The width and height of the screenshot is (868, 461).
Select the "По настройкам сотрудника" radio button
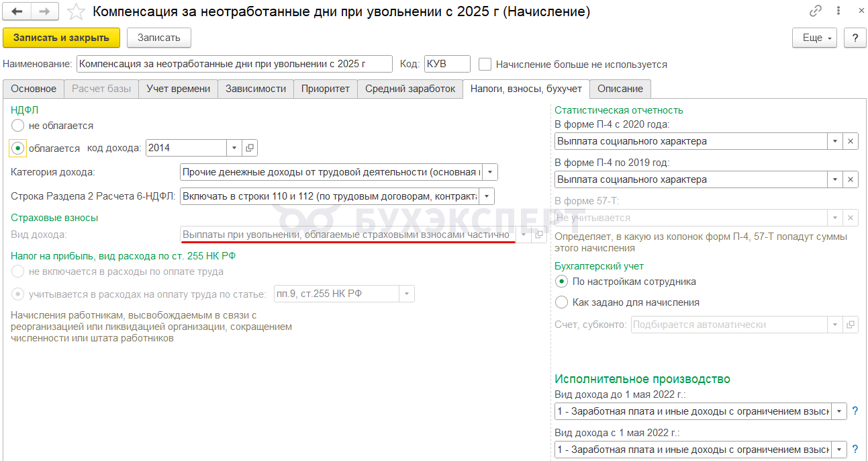(x=562, y=282)
